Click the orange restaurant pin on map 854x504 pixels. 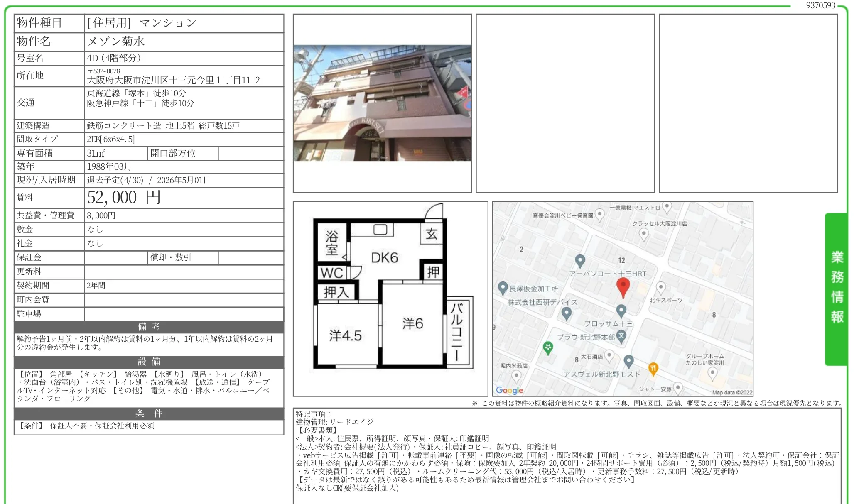click(653, 368)
